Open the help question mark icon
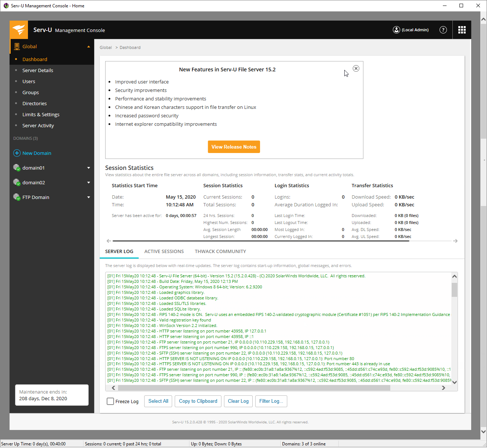 coord(443,30)
